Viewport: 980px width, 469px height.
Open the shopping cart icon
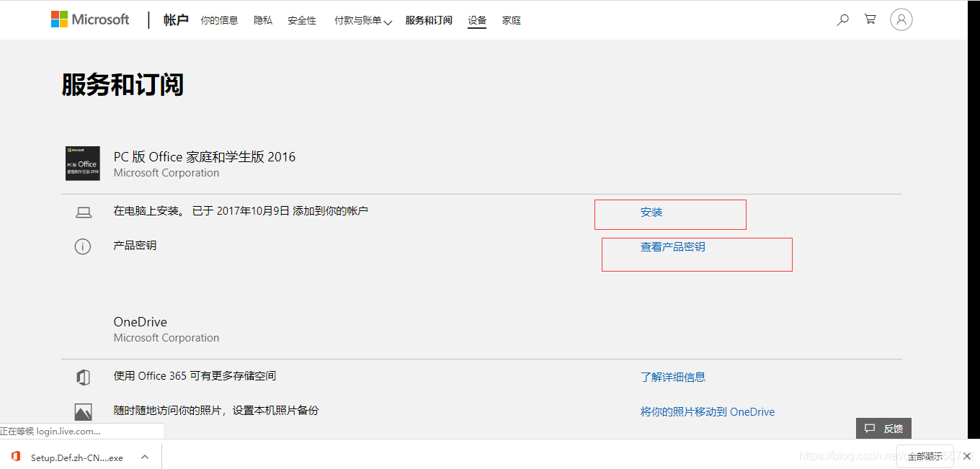(870, 19)
